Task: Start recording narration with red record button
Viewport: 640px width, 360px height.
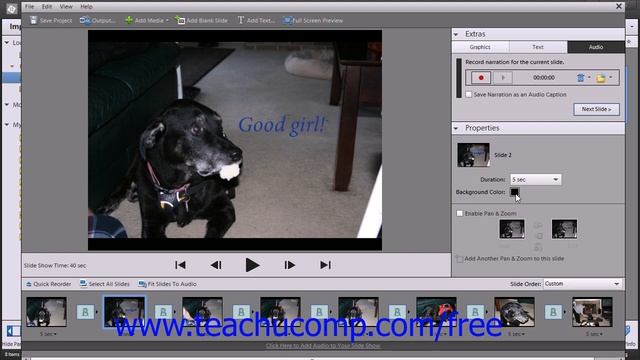Action: point(481,78)
